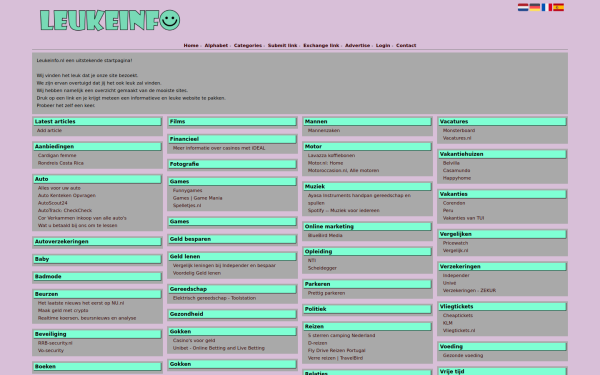The height and width of the screenshot is (375, 600).
Task: Open the Muziek category heading
Action: (x=367, y=186)
